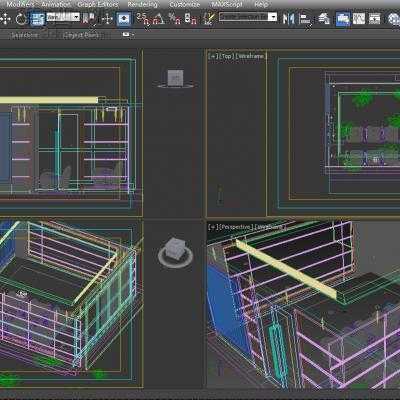400x400 pixels.
Task: Open the Layer Manager icon
Action: (x=324, y=19)
